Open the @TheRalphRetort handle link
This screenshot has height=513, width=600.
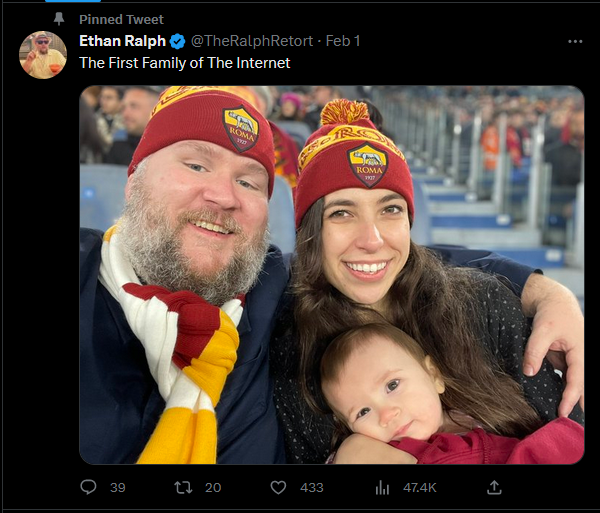[252, 41]
